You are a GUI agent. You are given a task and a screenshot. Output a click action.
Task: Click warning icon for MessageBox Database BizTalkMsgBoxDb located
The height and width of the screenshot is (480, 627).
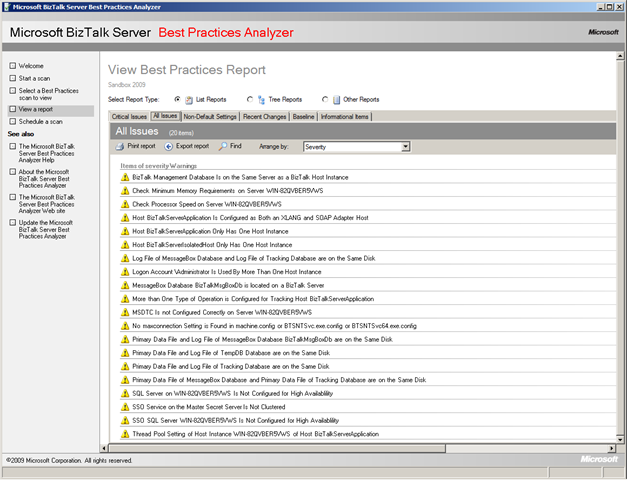point(125,286)
